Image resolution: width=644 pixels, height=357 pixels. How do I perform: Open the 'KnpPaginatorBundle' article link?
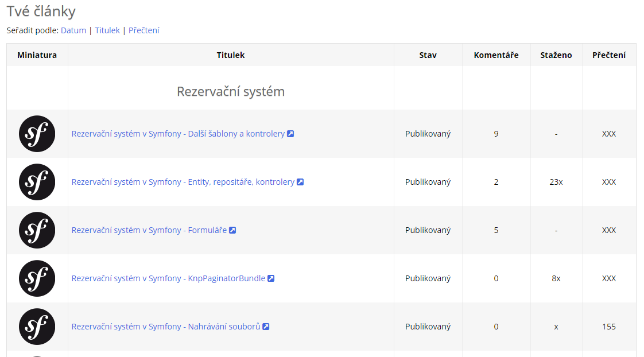(168, 278)
